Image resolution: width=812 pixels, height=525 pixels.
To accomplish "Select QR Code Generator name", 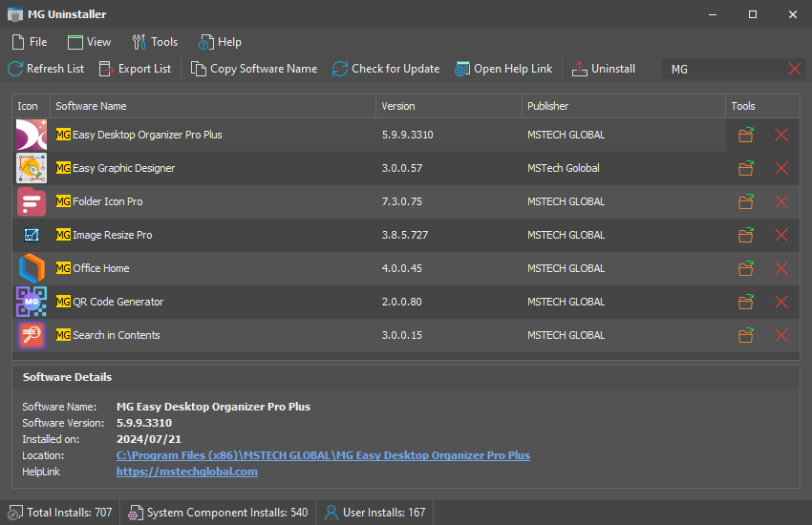I will pyautogui.click(x=110, y=302).
